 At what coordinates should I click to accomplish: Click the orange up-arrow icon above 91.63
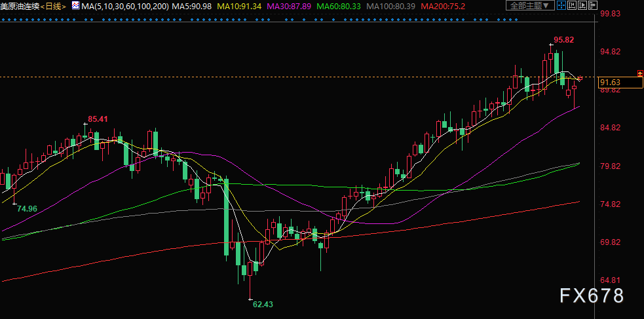click(639, 72)
